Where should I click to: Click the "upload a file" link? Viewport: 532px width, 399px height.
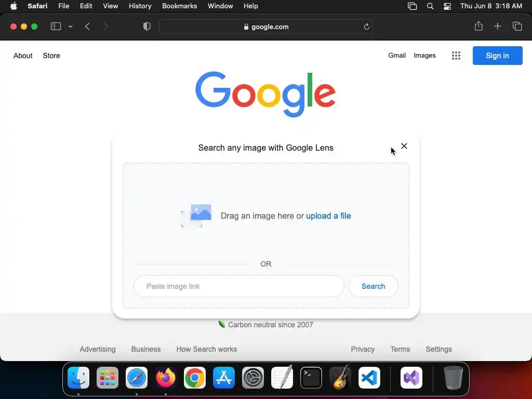[x=328, y=216]
